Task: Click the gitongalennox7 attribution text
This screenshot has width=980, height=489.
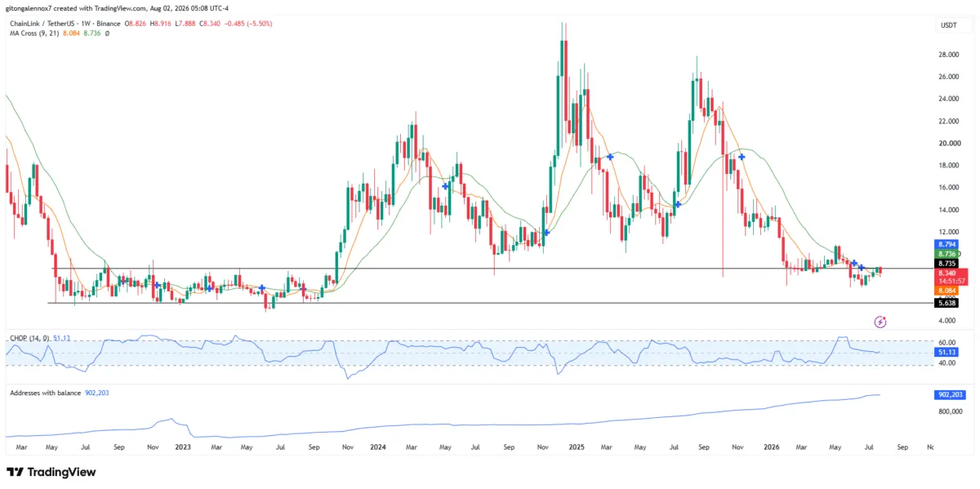Action: (28, 8)
